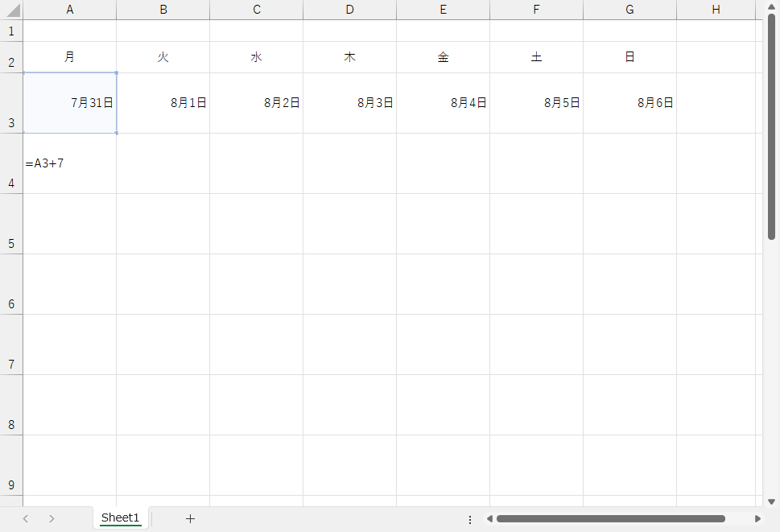Select cell with date 8月2日
The image size is (780, 532).
click(257, 103)
